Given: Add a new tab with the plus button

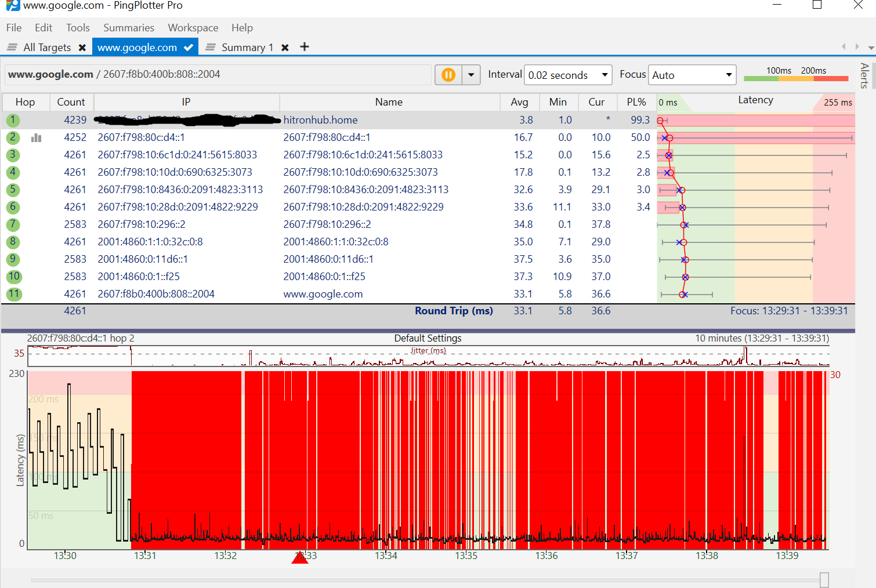Looking at the screenshot, I should coord(305,47).
